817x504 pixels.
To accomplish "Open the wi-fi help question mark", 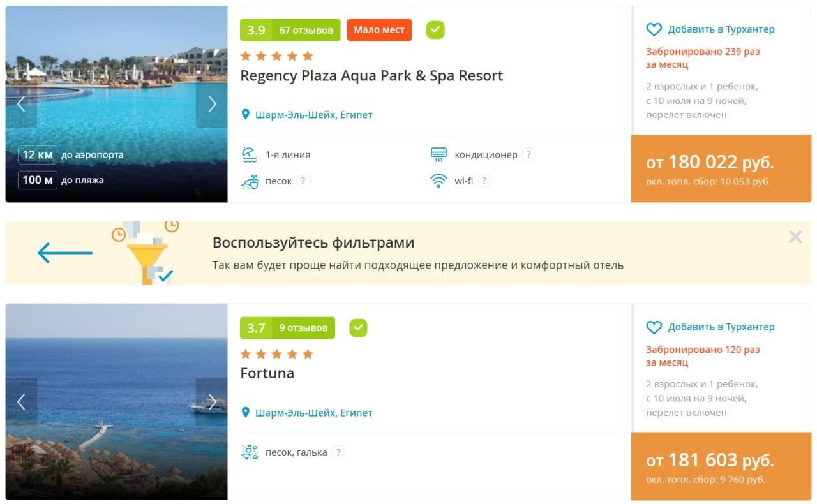I will pyautogui.click(x=484, y=181).
